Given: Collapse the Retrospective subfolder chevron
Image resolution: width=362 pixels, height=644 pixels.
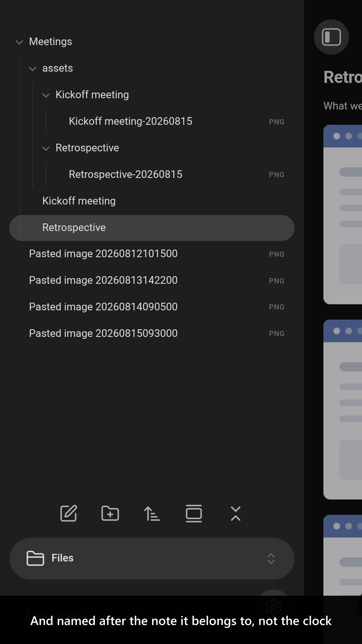Looking at the screenshot, I should 46,148.
